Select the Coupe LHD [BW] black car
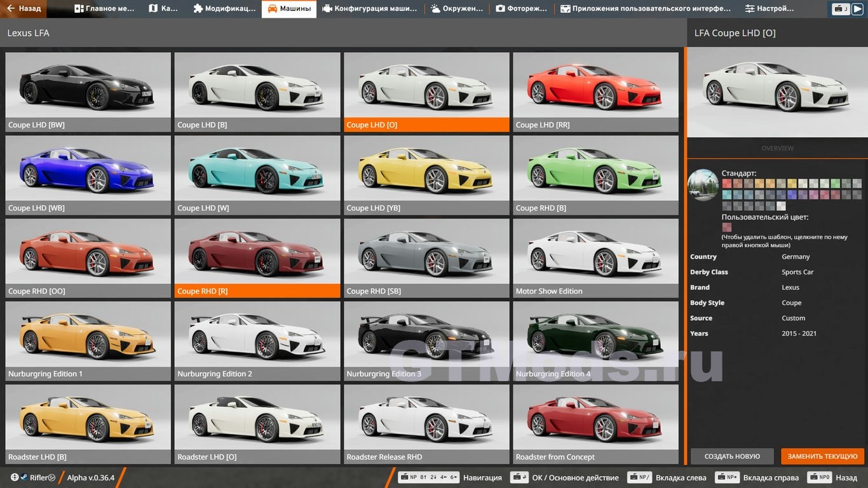The image size is (868, 488). click(x=88, y=92)
